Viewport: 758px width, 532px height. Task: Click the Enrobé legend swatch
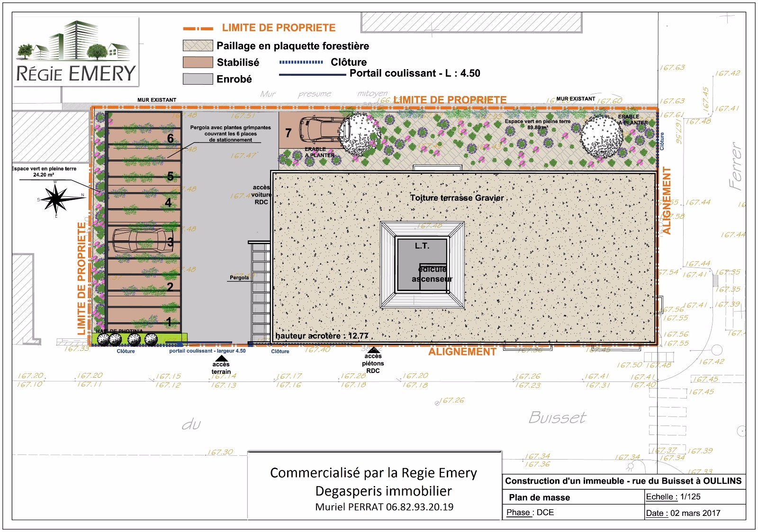[x=198, y=79]
